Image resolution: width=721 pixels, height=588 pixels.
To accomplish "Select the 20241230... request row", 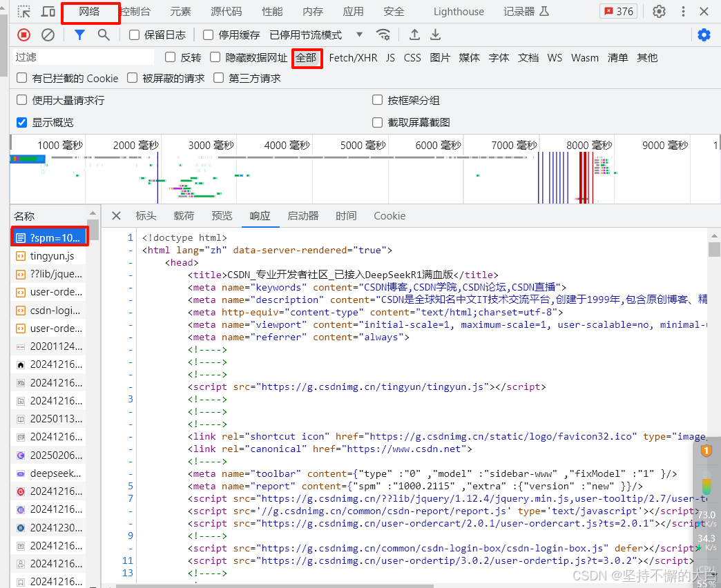I will pyautogui.click(x=48, y=528).
